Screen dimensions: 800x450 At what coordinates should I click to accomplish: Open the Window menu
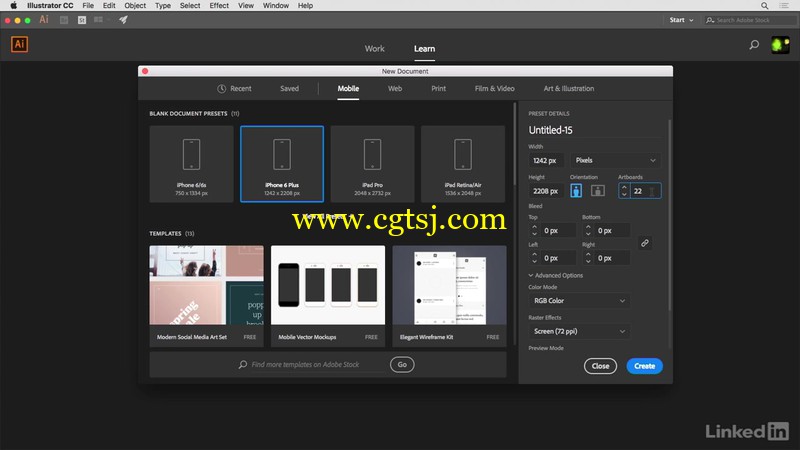[276, 6]
